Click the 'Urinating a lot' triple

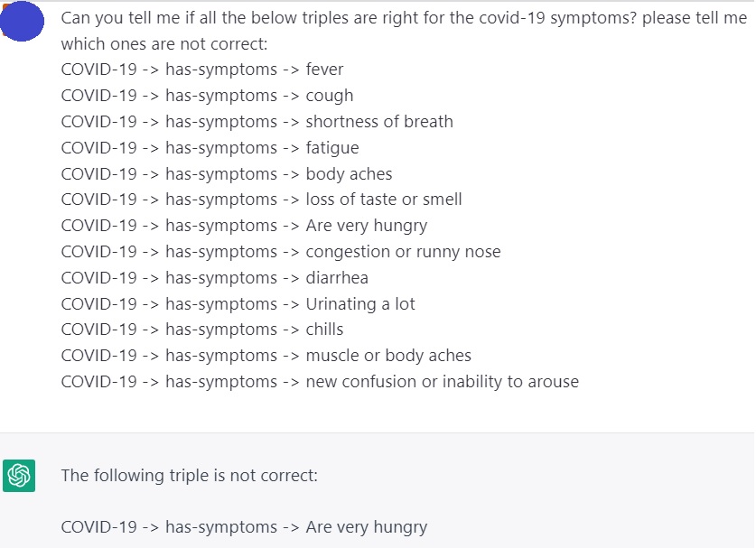pyautogui.click(x=238, y=304)
